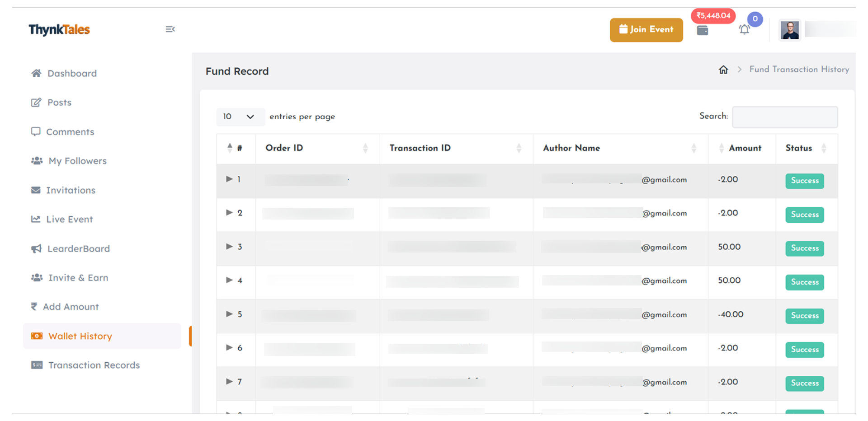The width and height of the screenshot is (868, 421).
Task: Open Transaction Records in sidebar
Action: click(x=94, y=365)
